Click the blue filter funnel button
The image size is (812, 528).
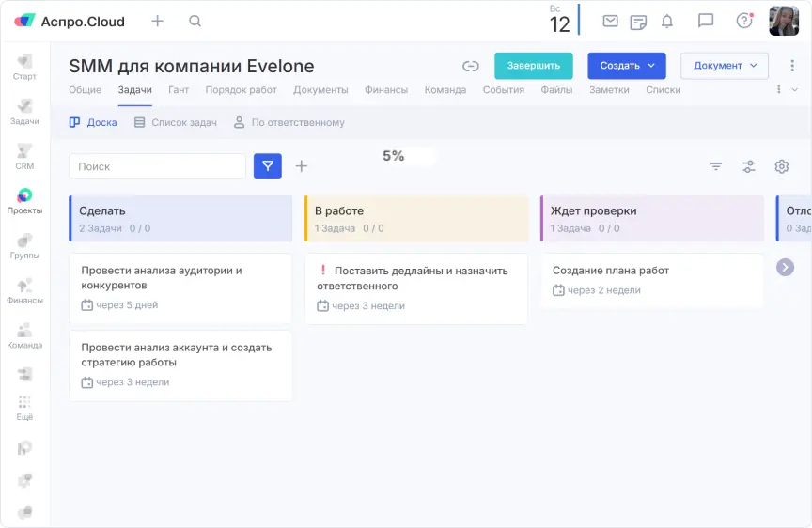point(268,166)
